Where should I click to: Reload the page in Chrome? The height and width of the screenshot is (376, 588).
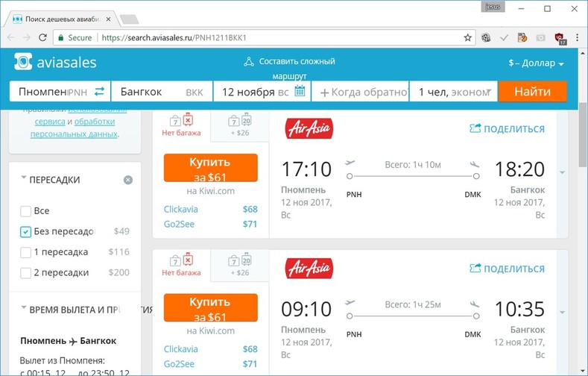42,37
